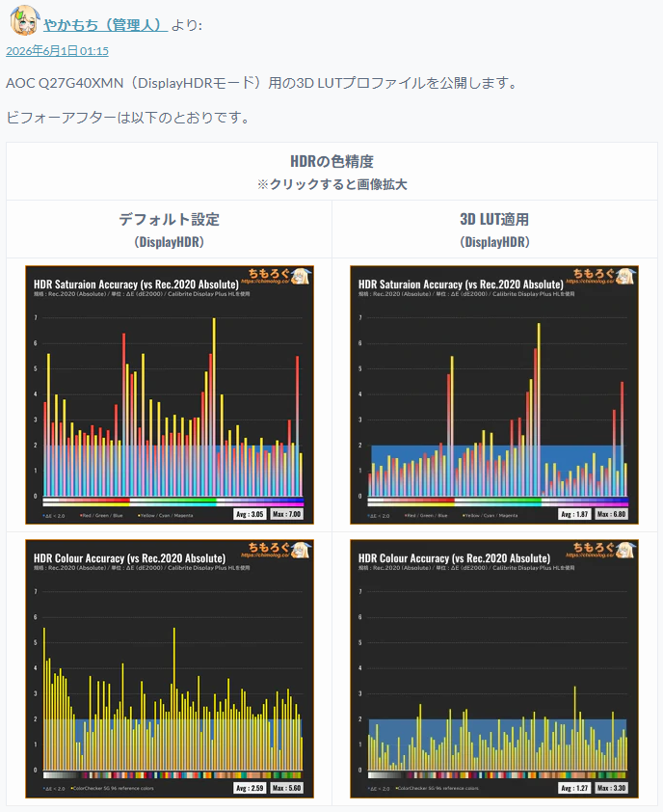The width and height of the screenshot is (663, 812).
Task: Select the デフォルト設定 column header text
Action: point(170,219)
